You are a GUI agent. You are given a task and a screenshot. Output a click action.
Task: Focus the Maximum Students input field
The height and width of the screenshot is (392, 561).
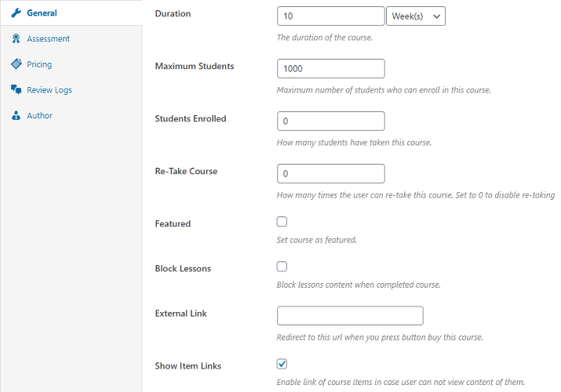pyautogui.click(x=330, y=68)
